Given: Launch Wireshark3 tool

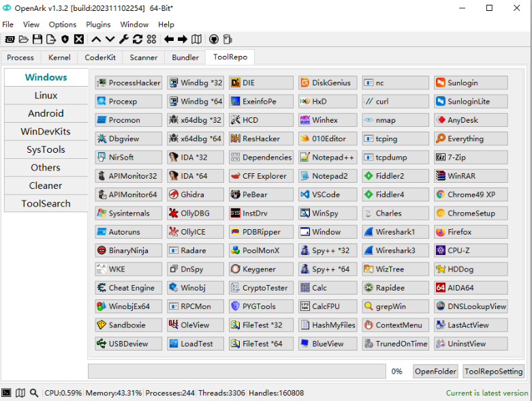Looking at the screenshot, I should tap(395, 250).
